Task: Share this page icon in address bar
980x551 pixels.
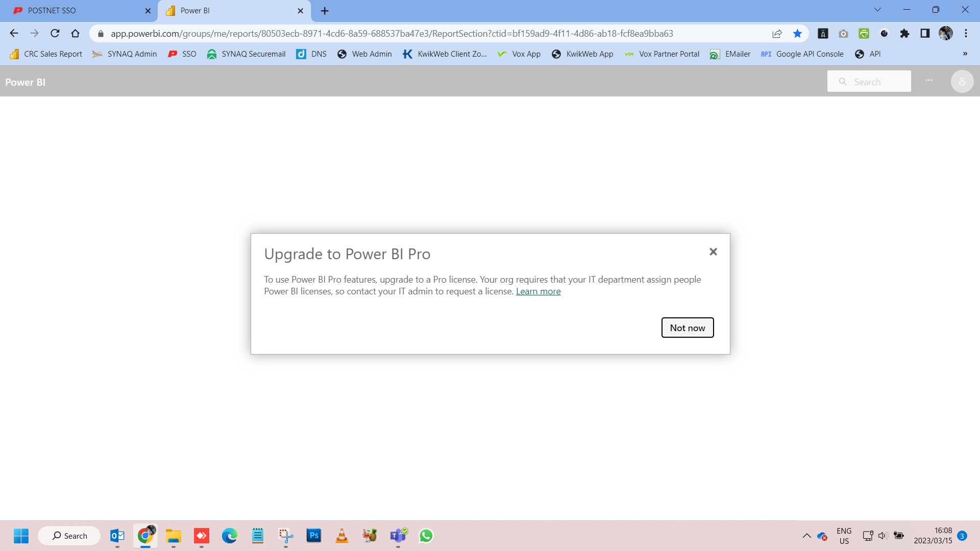Action: [x=777, y=34]
